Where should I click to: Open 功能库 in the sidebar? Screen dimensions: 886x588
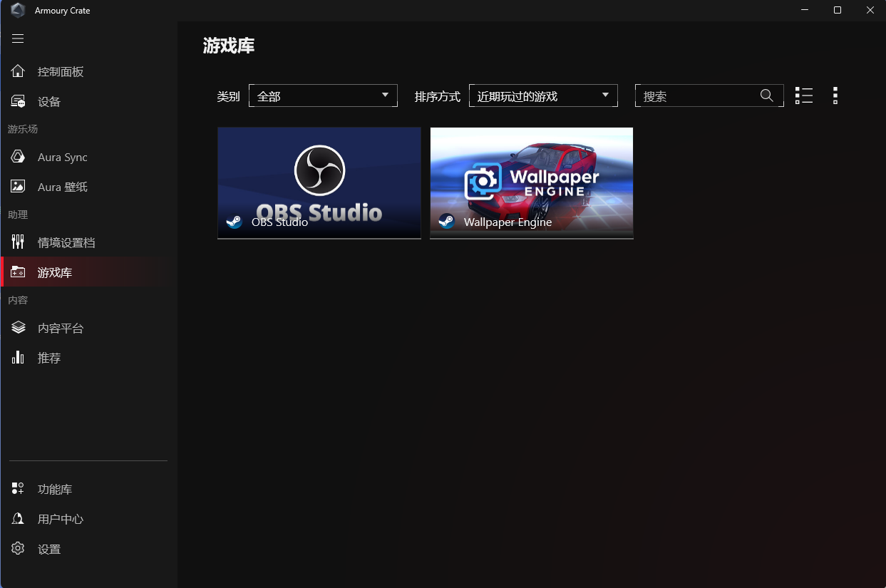pyautogui.click(x=55, y=489)
